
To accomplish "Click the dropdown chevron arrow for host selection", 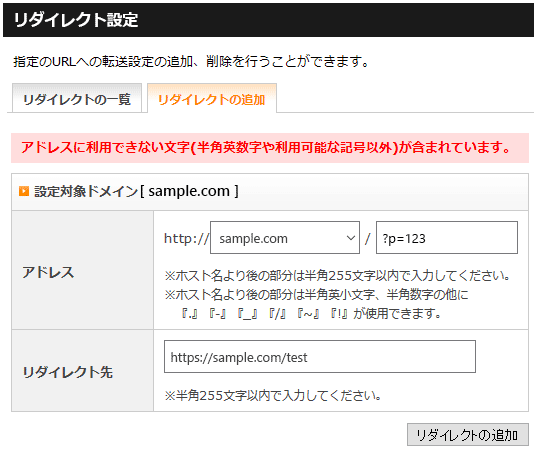I will pyautogui.click(x=351, y=238).
